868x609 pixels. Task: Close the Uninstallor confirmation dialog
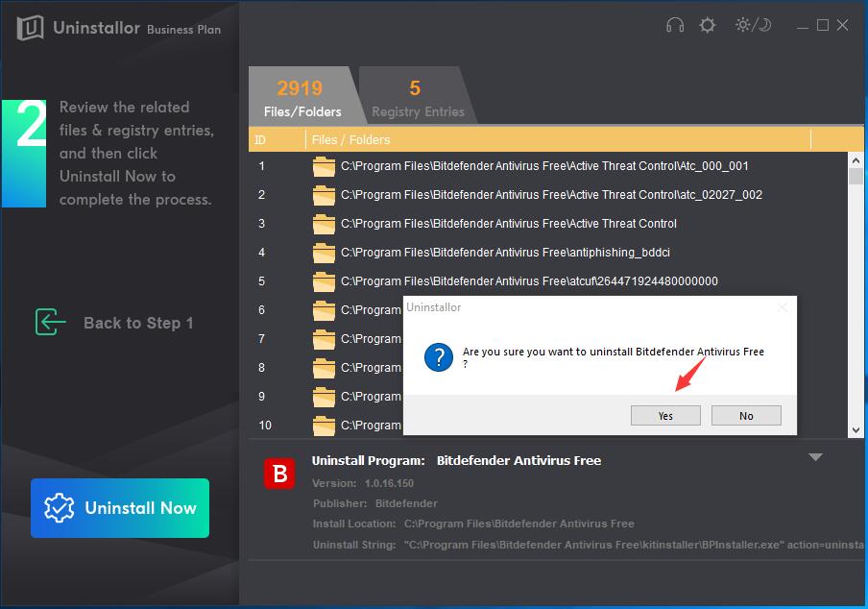(782, 307)
